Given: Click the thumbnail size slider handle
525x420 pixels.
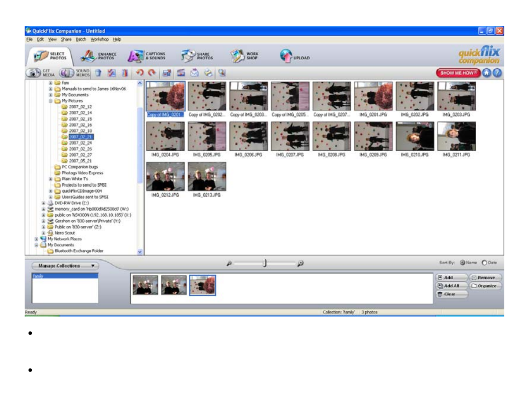Looking at the screenshot, I should click(264, 263).
